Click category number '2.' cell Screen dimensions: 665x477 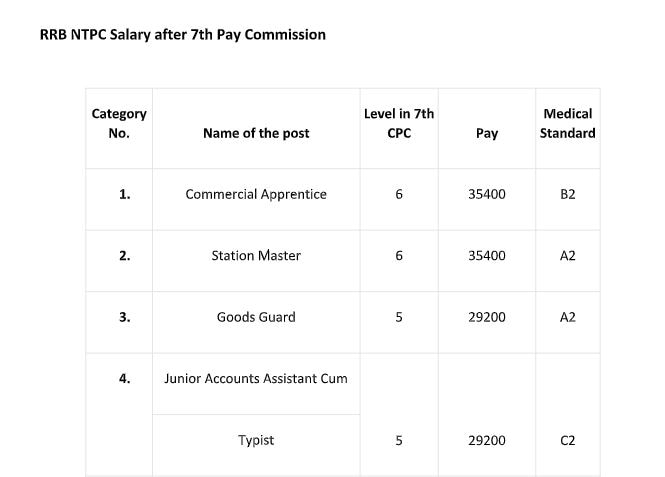click(x=124, y=256)
